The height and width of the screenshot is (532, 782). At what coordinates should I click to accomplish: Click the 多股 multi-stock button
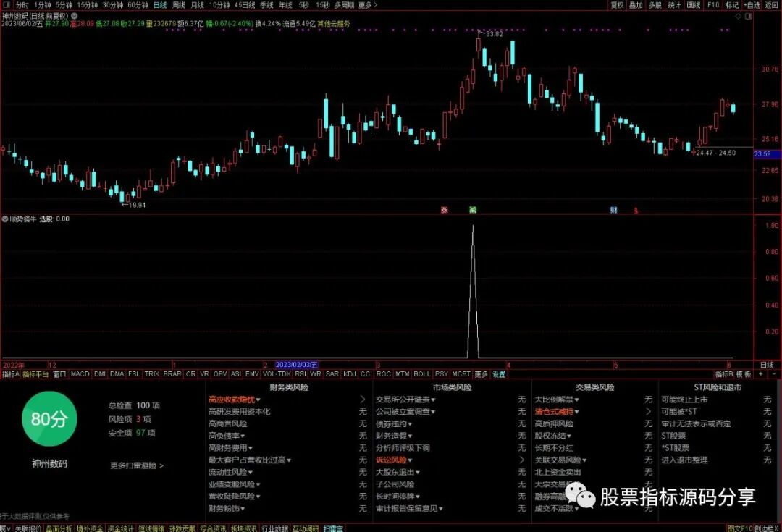point(655,5)
